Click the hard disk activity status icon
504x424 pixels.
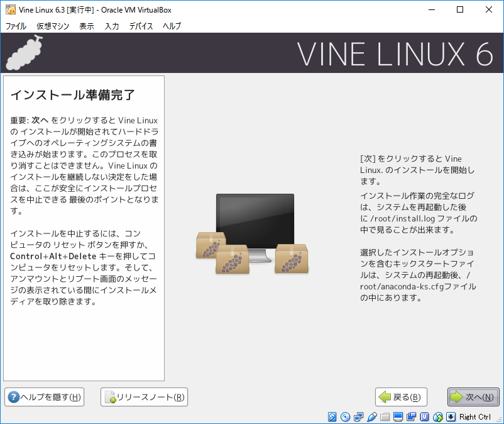tap(333, 417)
